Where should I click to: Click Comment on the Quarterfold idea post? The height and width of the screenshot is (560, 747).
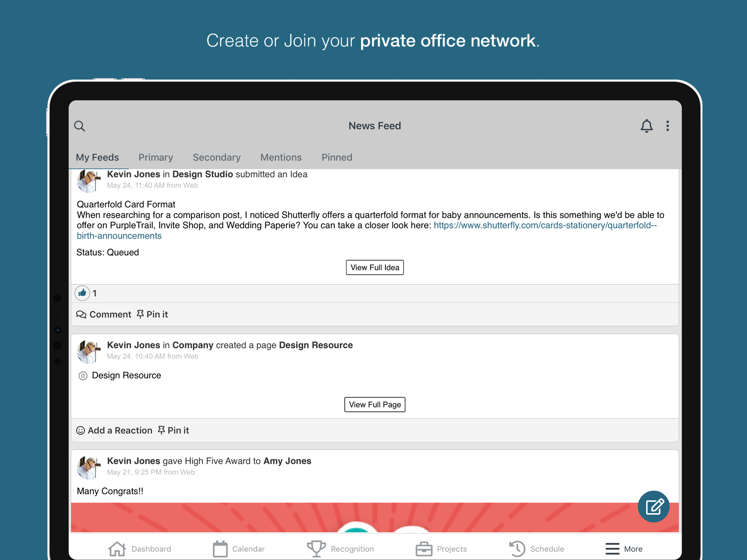104,314
